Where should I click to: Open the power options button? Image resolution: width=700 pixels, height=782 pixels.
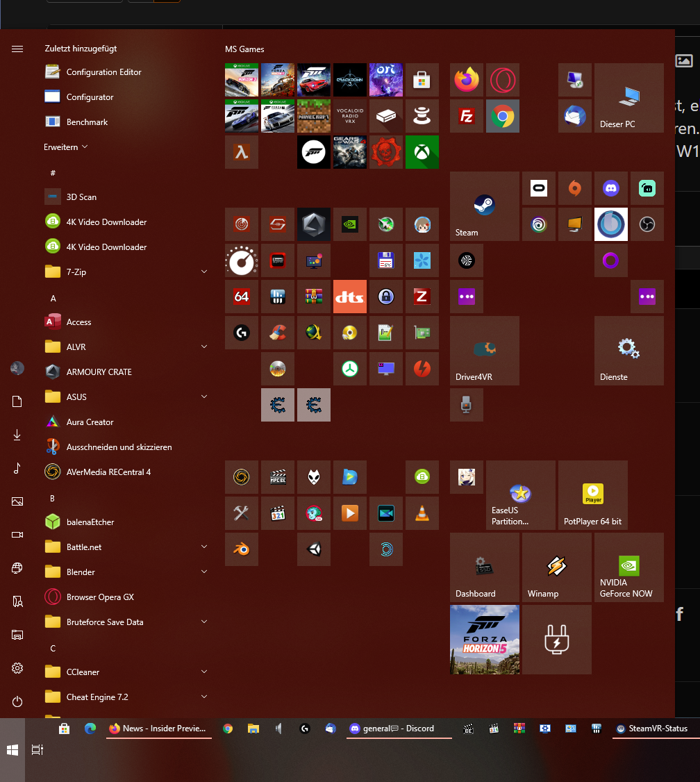tap(17, 701)
